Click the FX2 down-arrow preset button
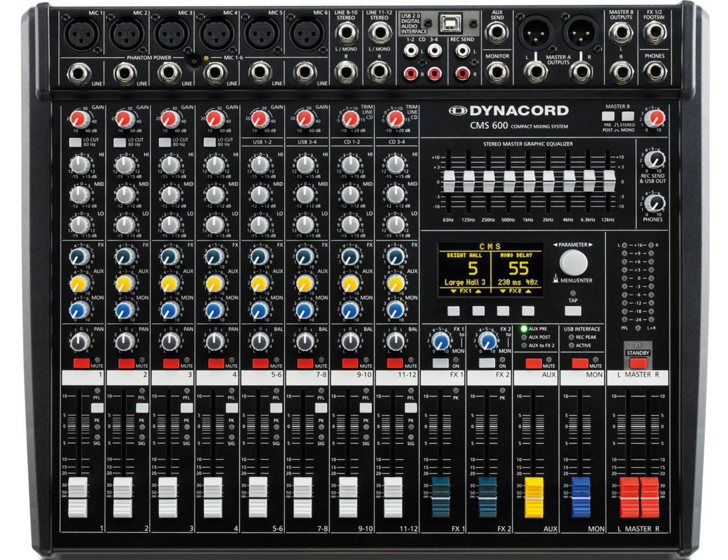Image resolution: width=728 pixels, height=560 pixels. point(503,311)
